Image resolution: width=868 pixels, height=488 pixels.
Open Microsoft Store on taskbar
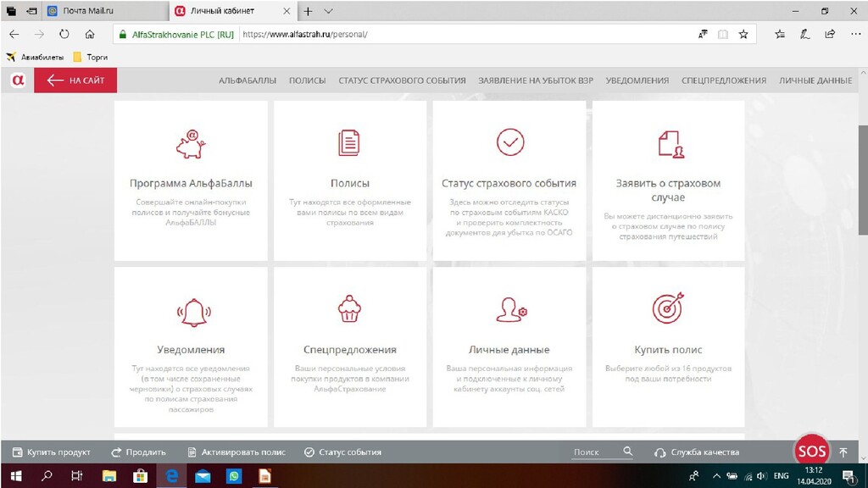tap(140, 476)
